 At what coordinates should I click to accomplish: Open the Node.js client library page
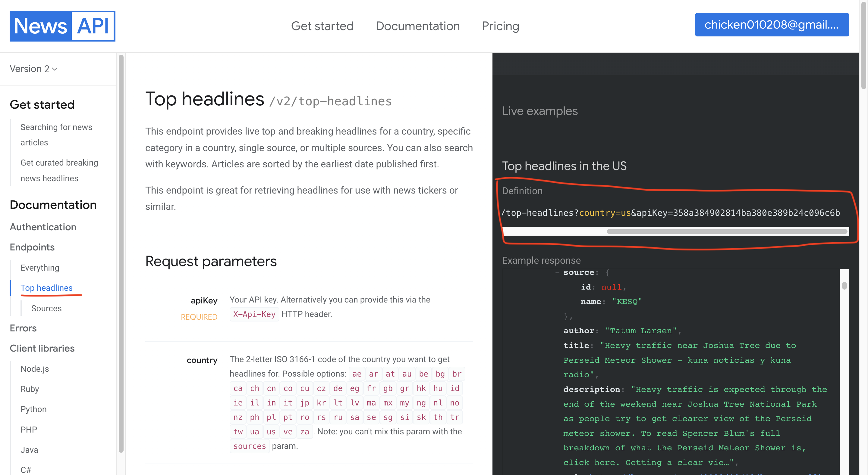click(x=34, y=369)
